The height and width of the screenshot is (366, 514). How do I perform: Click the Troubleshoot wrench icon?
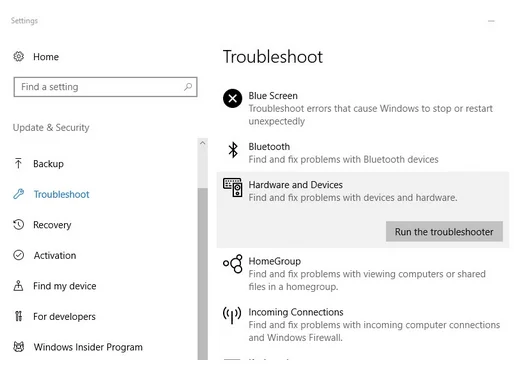(19, 194)
